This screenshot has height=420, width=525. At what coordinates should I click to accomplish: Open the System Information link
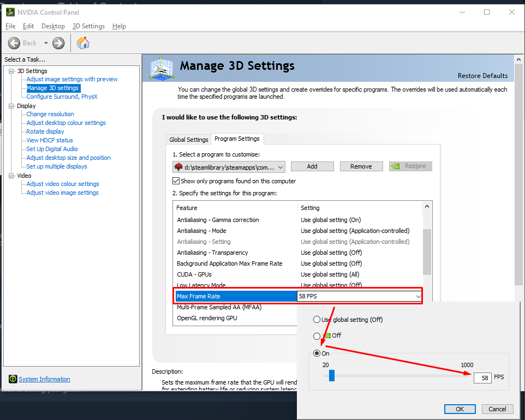tap(44, 379)
